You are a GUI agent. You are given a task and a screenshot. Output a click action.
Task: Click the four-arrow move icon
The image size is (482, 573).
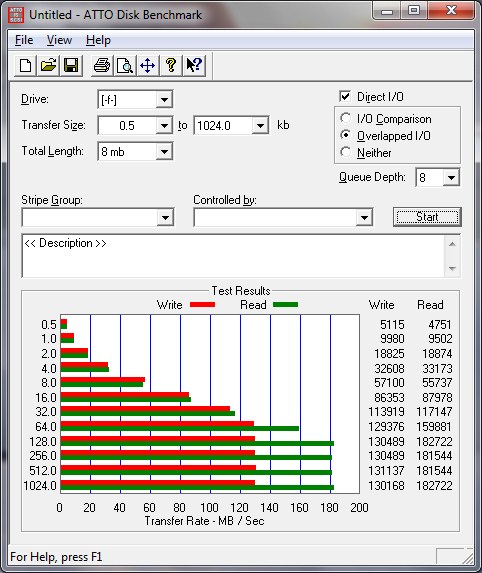coord(147,65)
